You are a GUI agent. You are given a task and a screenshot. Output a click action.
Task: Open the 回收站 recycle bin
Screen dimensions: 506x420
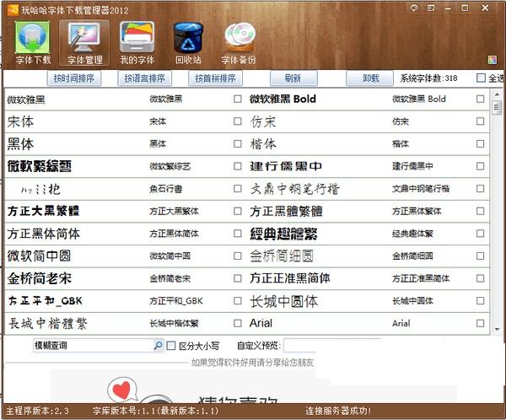(x=188, y=43)
